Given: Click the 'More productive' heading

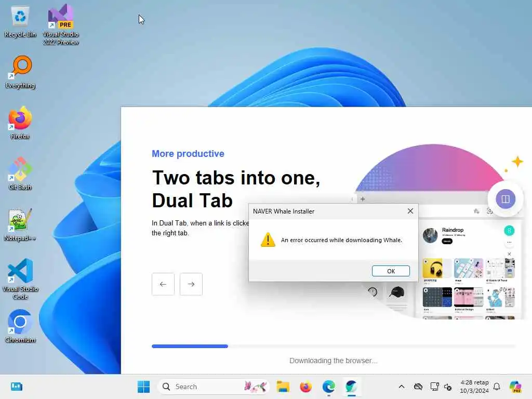Looking at the screenshot, I should [x=188, y=154].
